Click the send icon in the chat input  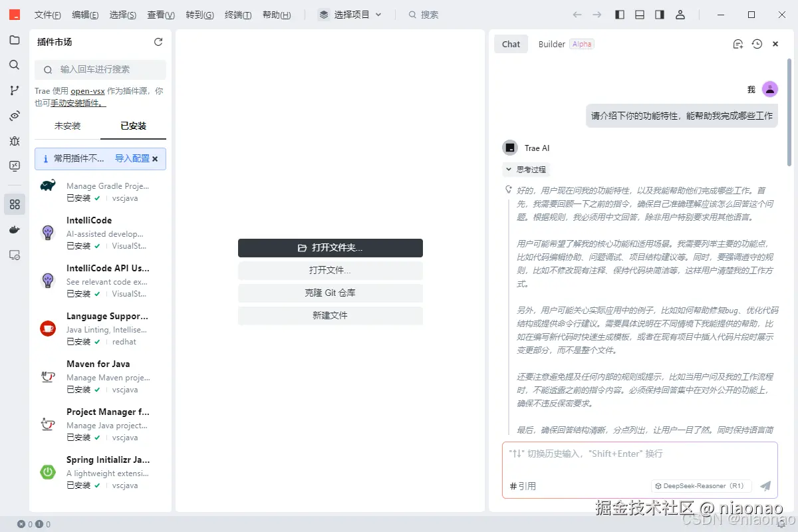coord(765,485)
